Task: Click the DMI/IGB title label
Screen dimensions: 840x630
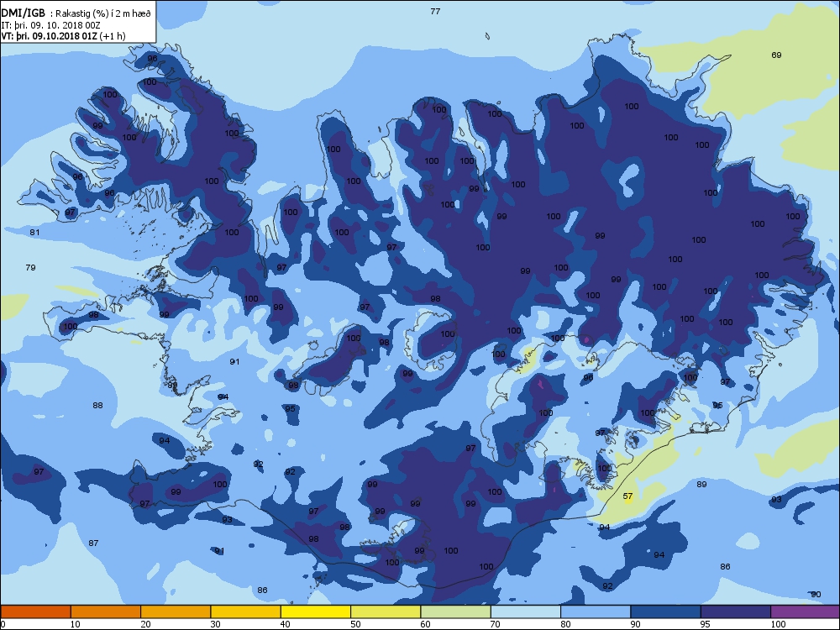Action: pyautogui.click(x=23, y=13)
